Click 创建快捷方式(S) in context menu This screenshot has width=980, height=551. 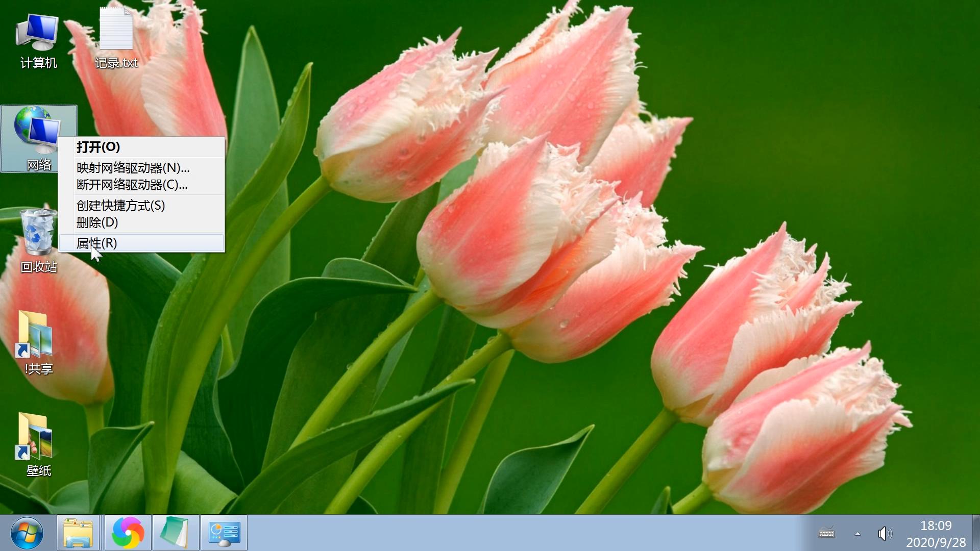(120, 206)
